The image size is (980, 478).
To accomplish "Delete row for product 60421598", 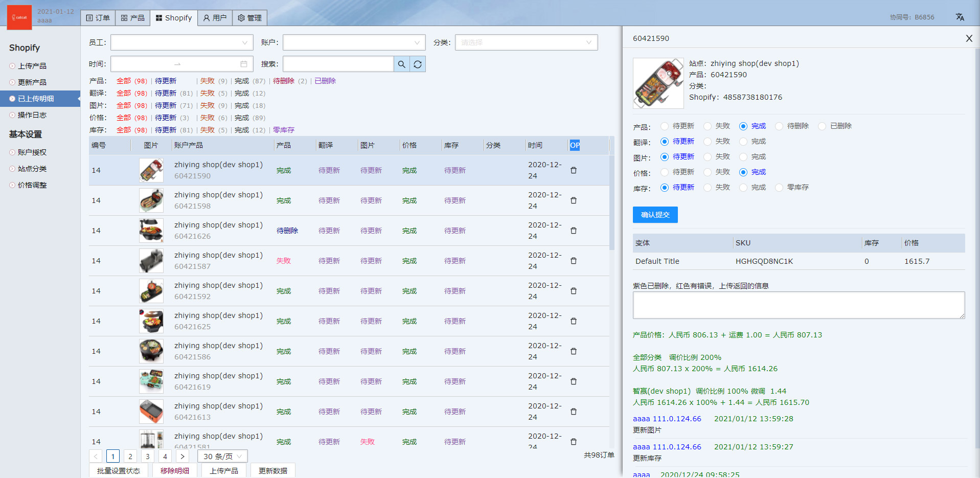I will 574,200.
